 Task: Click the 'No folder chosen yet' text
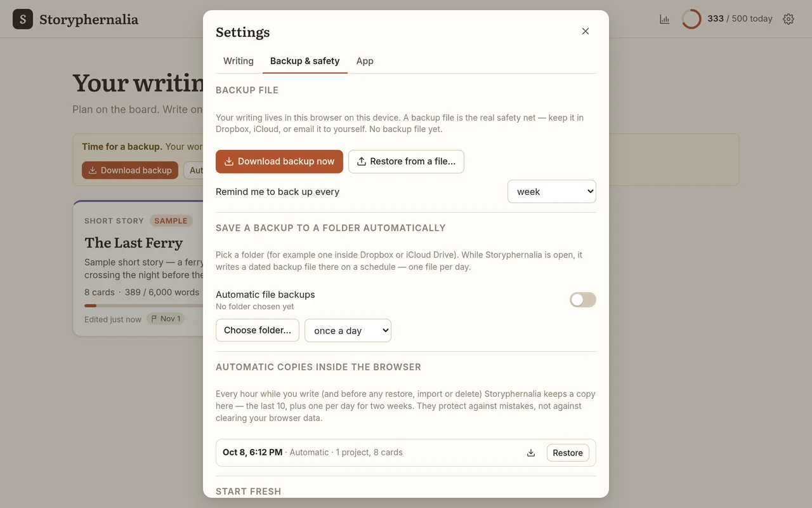pyautogui.click(x=255, y=307)
